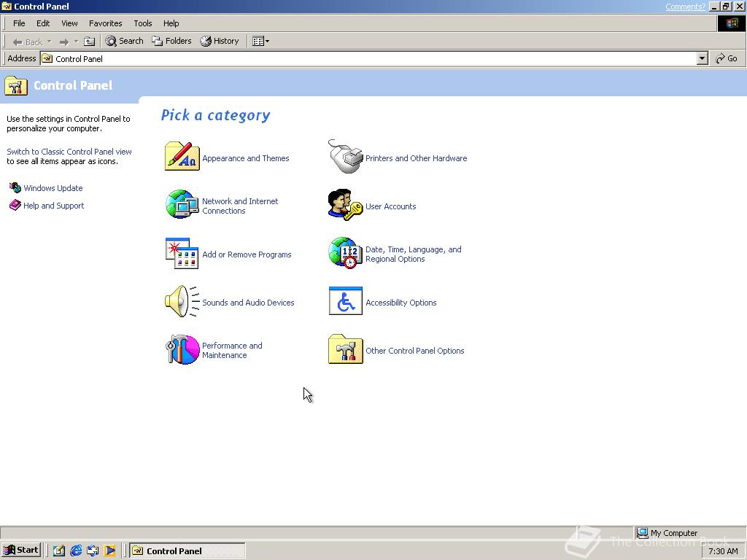Open the Tools menu
Image resolution: width=747 pixels, height=560 pixels.
(x=142, y=23)
